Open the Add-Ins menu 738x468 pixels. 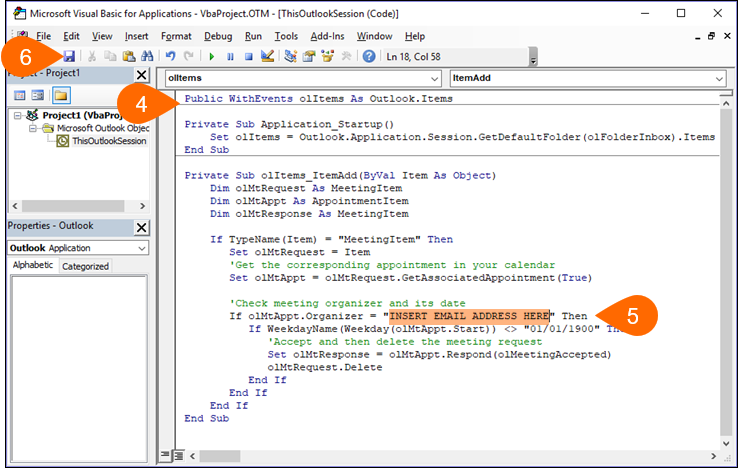pos(327,36)
